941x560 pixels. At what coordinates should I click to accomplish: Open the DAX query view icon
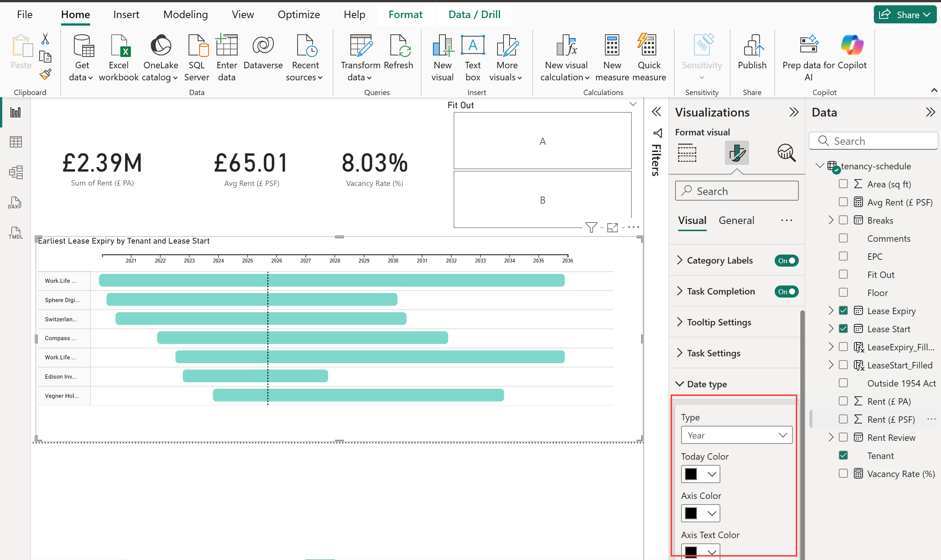[x=15, y=203]
